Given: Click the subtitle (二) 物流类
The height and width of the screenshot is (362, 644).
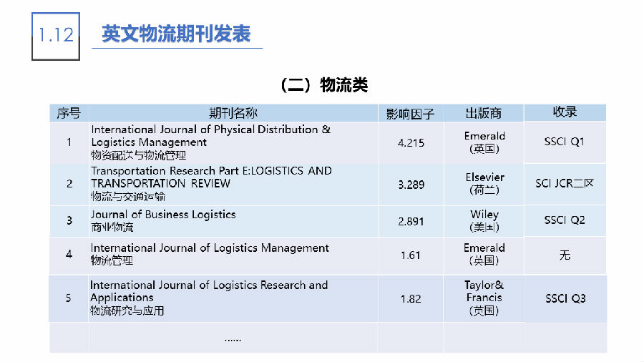Looking at the screenshot, I should [323, 85].
